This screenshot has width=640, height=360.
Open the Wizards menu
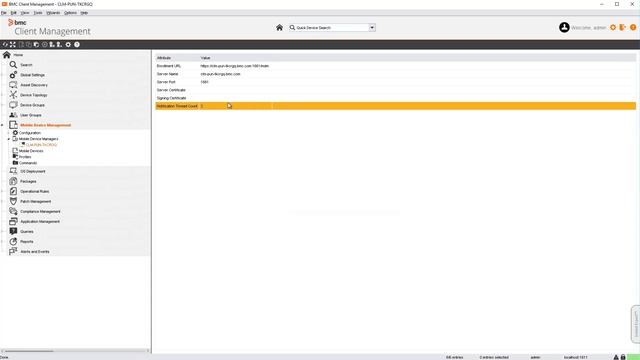pos(53,13)
